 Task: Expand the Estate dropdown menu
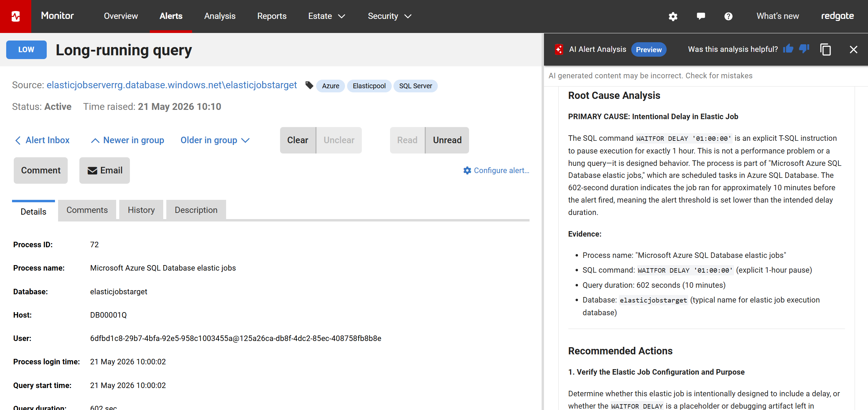tap(326, 16)
